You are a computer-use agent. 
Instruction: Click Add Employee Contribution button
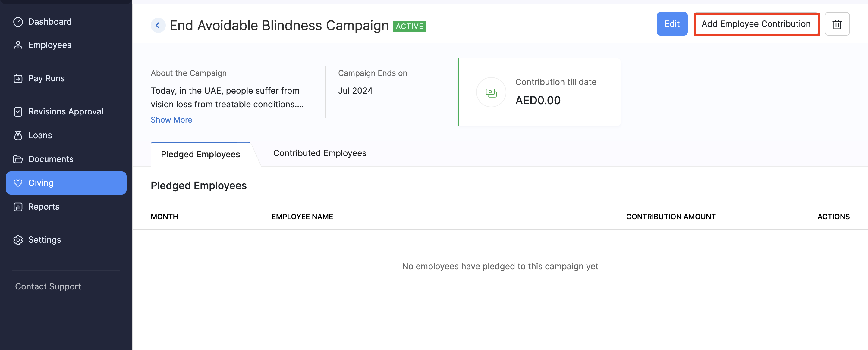(x=756, y=24)
